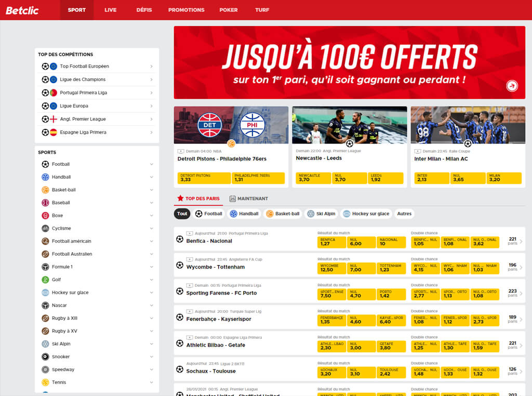Open the Football sport icon in sidebar
Image resolution: width=532 pixels, height=396 pixels.
tap(45, 164)
